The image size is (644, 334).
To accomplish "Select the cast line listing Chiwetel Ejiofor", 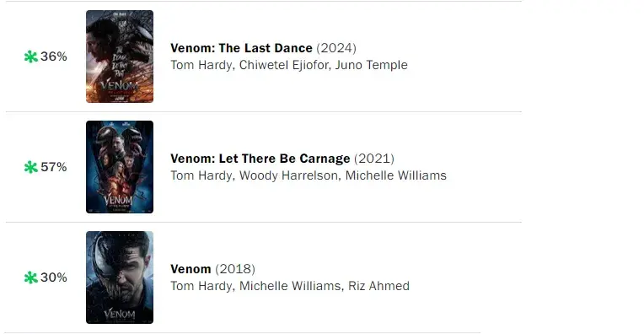I will pyautogui.click(x=289, y=65).
